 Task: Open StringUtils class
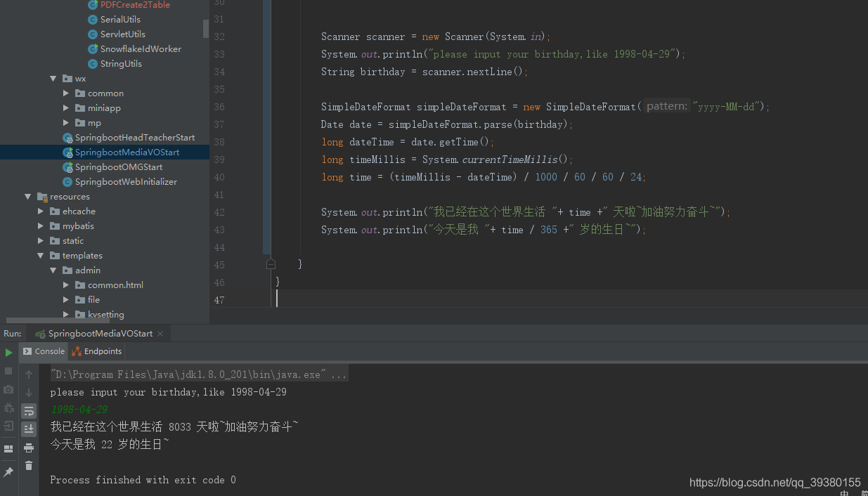pyautogui.click(x=121, y=64)
